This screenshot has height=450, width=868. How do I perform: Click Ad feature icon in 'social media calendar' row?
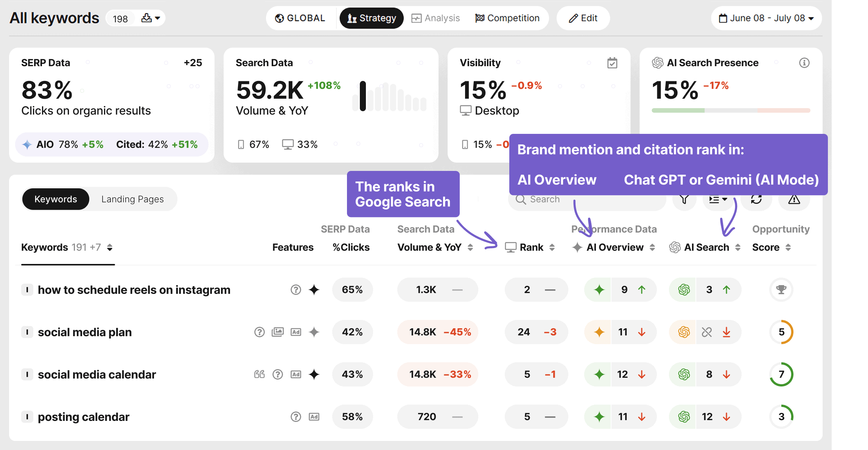296,375
